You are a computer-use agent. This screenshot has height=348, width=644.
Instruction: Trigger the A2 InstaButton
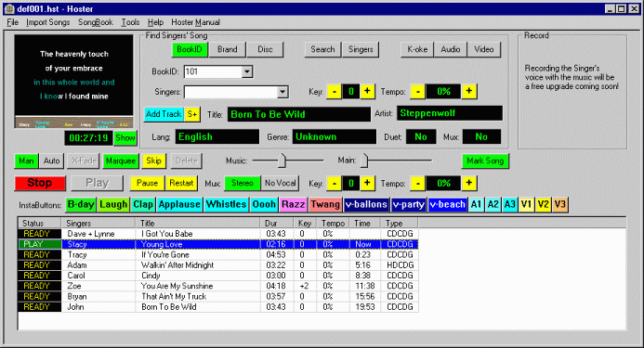[493, 205]
